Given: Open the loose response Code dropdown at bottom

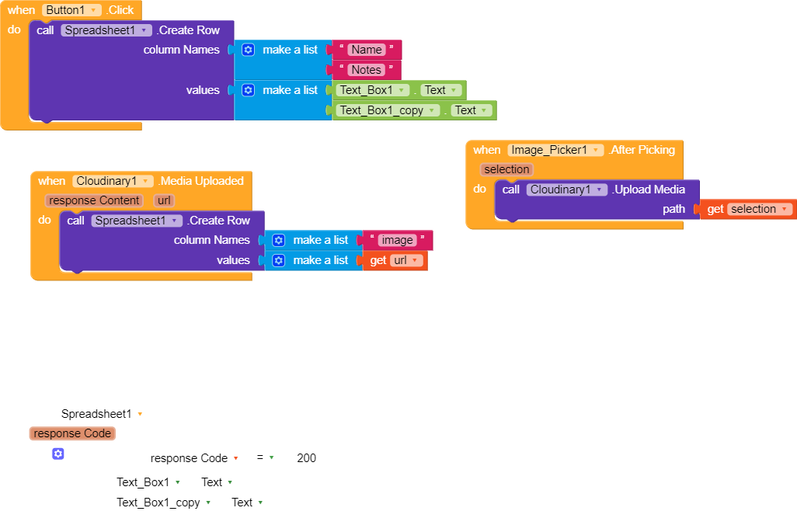Looking at the screenshot, I should [71, 433].
